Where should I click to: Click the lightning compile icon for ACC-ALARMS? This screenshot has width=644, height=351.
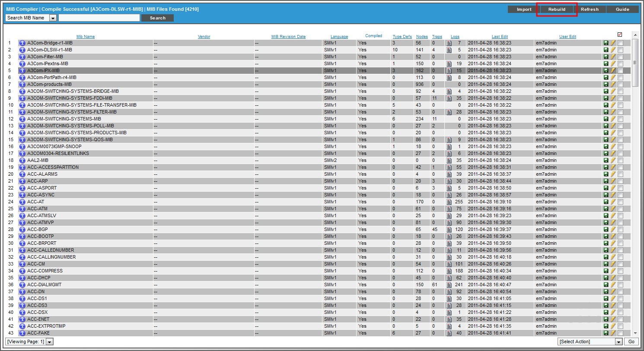click(x=612, y=174)
